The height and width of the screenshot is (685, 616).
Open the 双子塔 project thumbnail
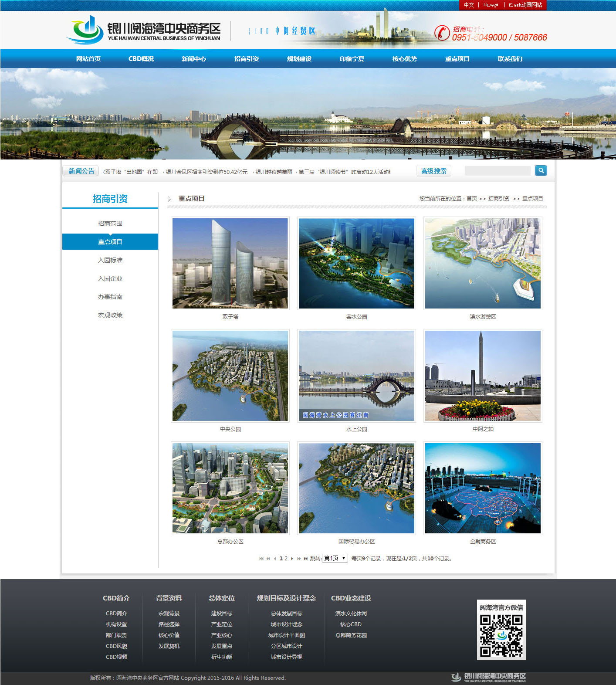pyautogui.click(x=230, y=264)
